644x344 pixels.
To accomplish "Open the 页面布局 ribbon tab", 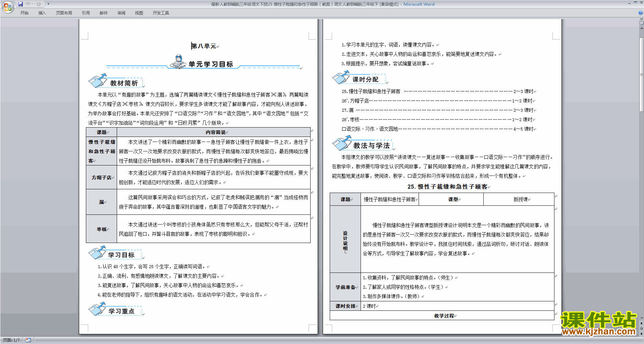I will tap(64, 13).
